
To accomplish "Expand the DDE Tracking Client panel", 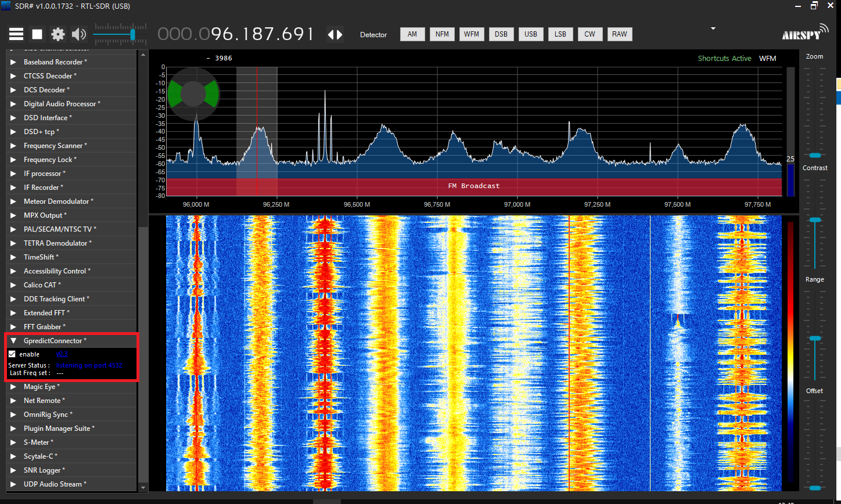I will coord(71,299).
